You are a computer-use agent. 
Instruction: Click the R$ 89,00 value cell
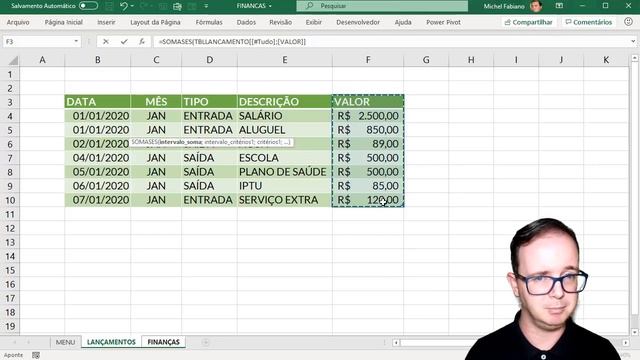[368, 144]
